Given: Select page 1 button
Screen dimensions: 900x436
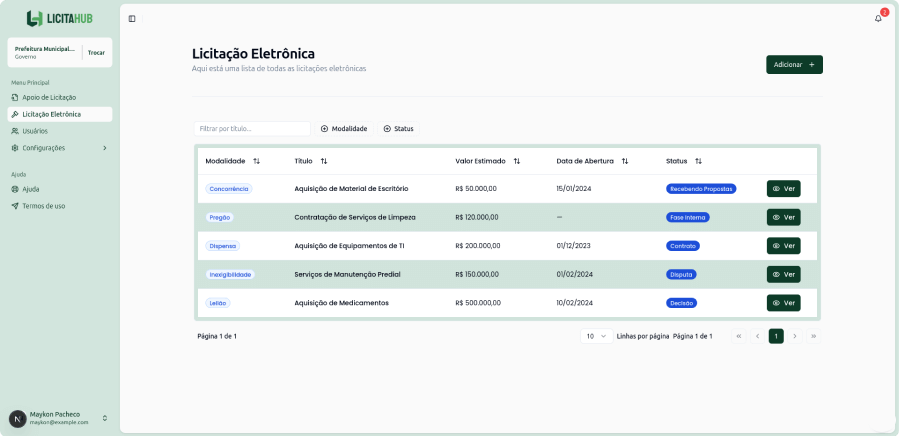Looking at the screenshot, I should 776,336.
